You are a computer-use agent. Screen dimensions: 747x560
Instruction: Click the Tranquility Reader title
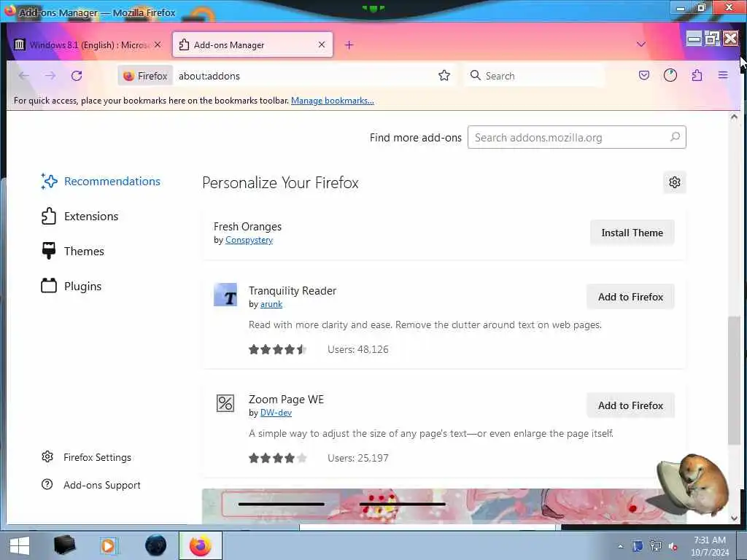pyautogui.click(x=293, y=291)
